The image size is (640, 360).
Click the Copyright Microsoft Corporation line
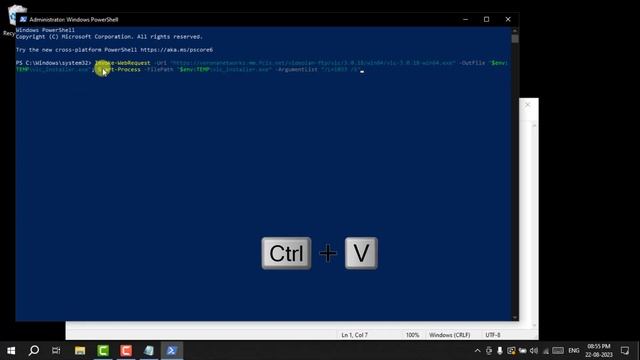coord(109,37)
